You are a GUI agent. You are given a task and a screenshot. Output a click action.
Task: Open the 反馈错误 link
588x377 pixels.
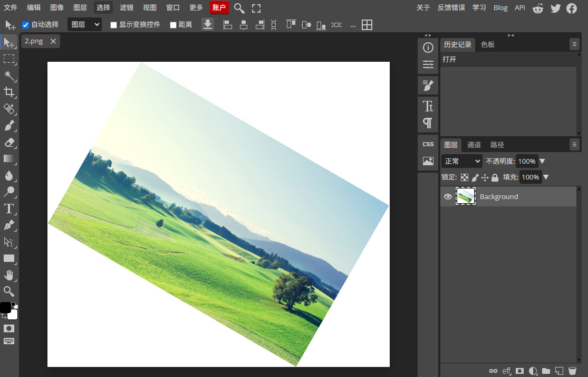[451, 7]
